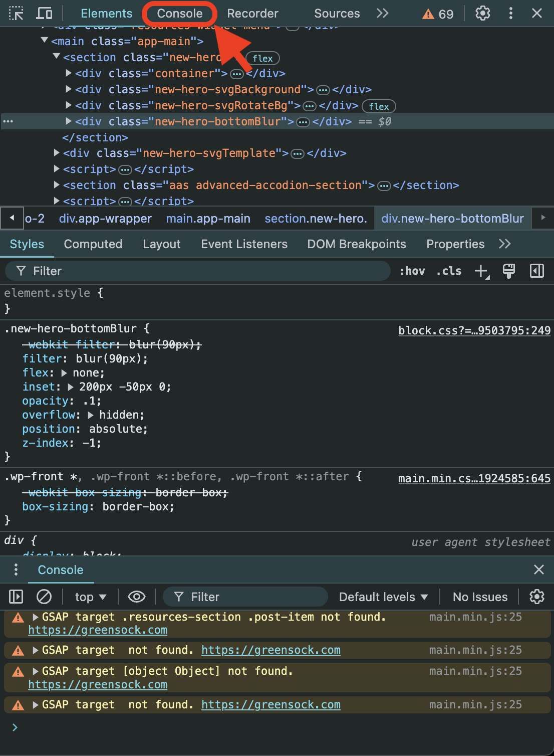Click the new style rule plus icon
The width and height of the screenshot is (554, 756).
(x=481, y=271)
